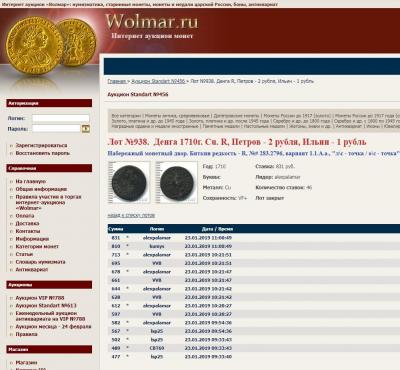The height and width of the screenshot is (370, 400).
Task: Open the Магазин sidebar link
Action: 26,362
